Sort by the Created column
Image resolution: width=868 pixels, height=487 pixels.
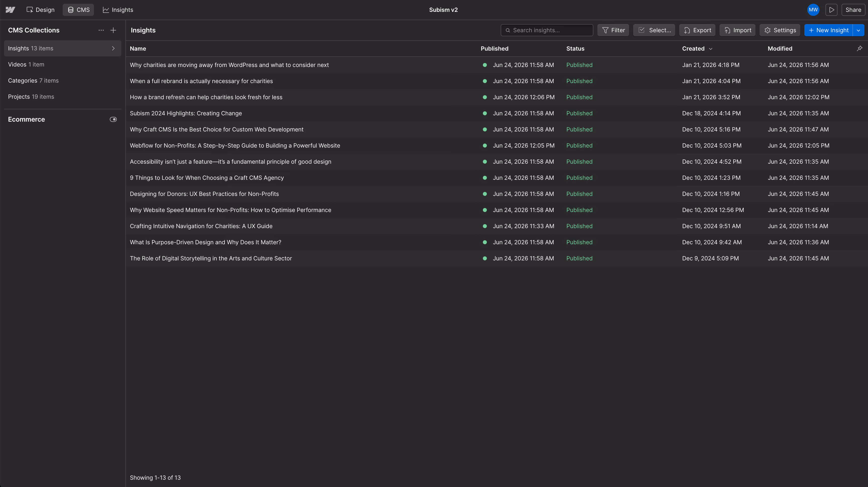[x=697, y=49]
